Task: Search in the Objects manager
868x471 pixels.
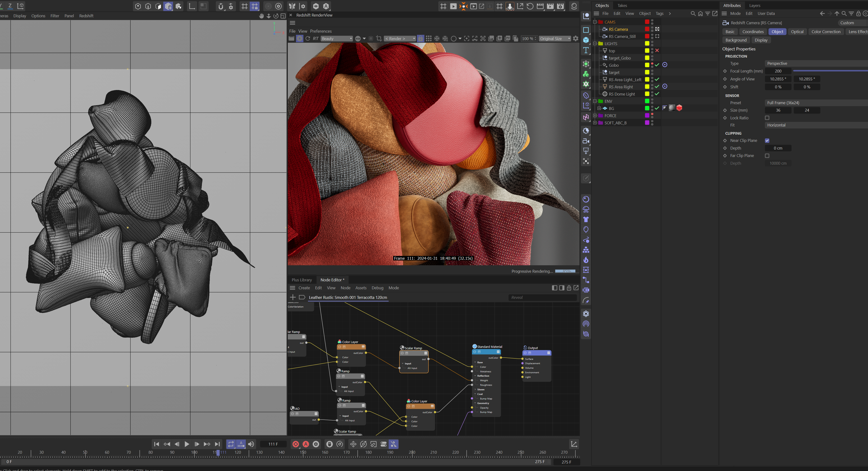Action: pyautogui.click(x=693, y=13)
